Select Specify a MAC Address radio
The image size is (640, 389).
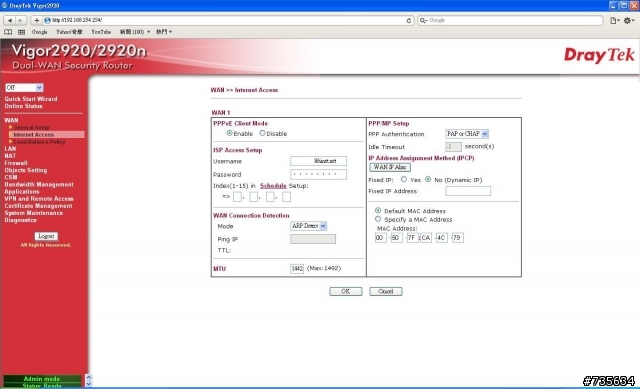click(x=378, y=219)
